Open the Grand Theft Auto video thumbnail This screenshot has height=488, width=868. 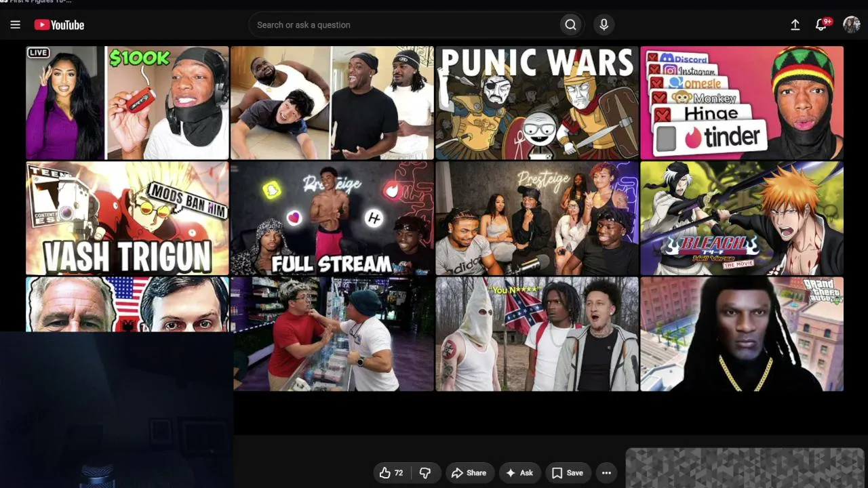[742, 334]
